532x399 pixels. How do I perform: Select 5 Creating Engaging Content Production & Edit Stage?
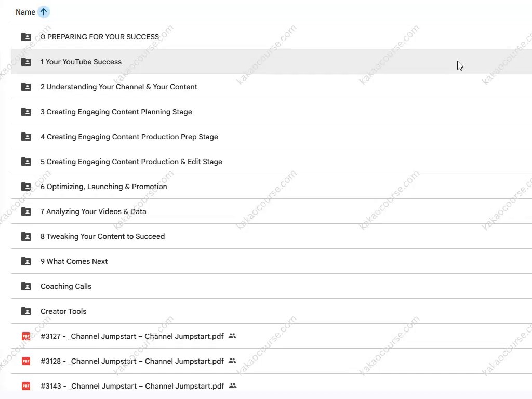click(131, 162)
